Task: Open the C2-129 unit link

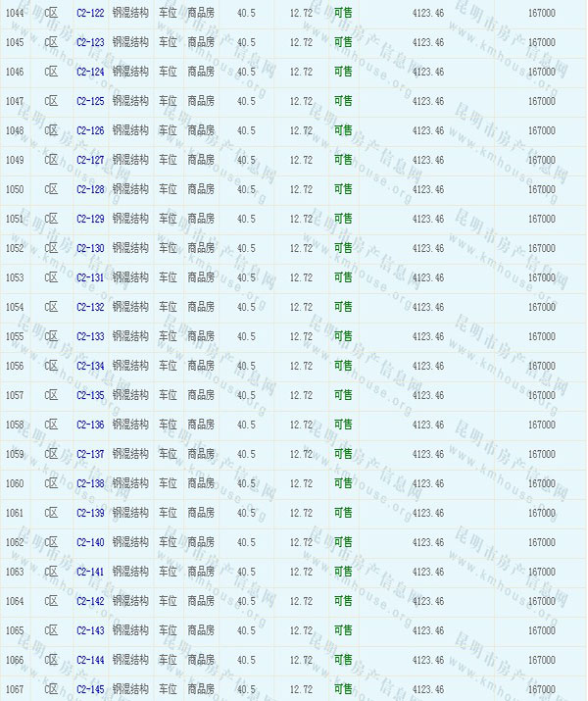Action: point(90,220)
